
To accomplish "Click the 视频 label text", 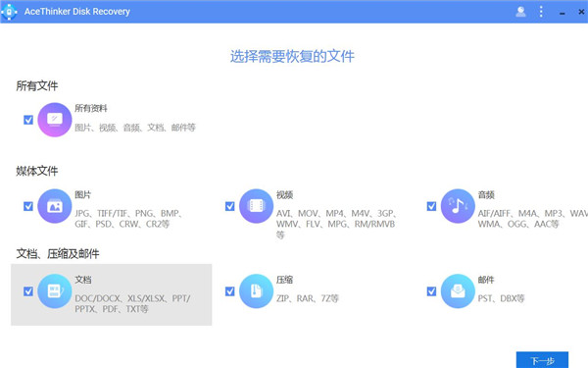I will pyautogui.click(x=284, y=195).
